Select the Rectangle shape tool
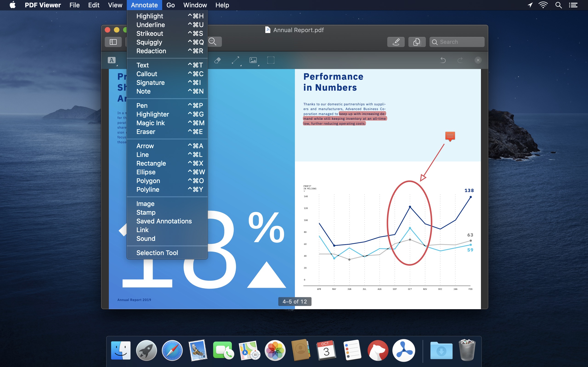Image resolution: width=588 pixels, height=367 pixels. [151, 163]
